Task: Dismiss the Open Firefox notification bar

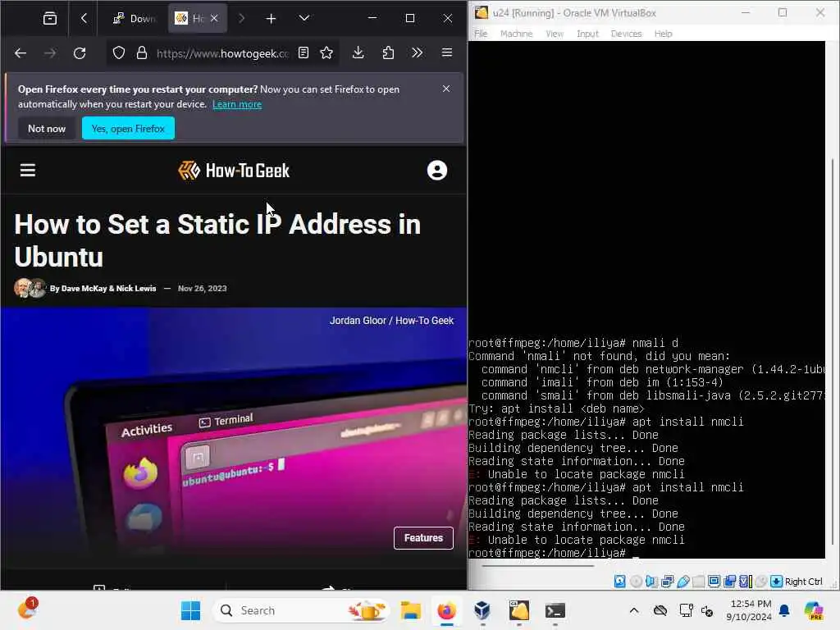Action: [x=446, y=89]
